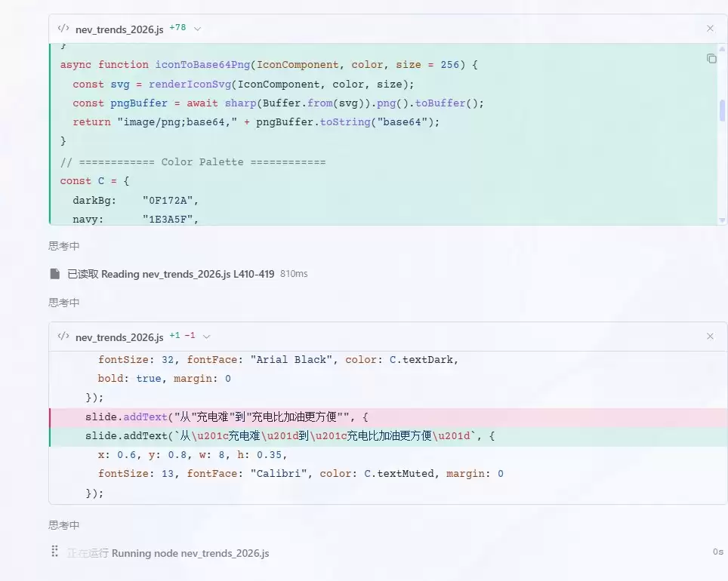Click the 思考中 label above the running status
Viewport: 728px width, 581px height.
point(64,525)
